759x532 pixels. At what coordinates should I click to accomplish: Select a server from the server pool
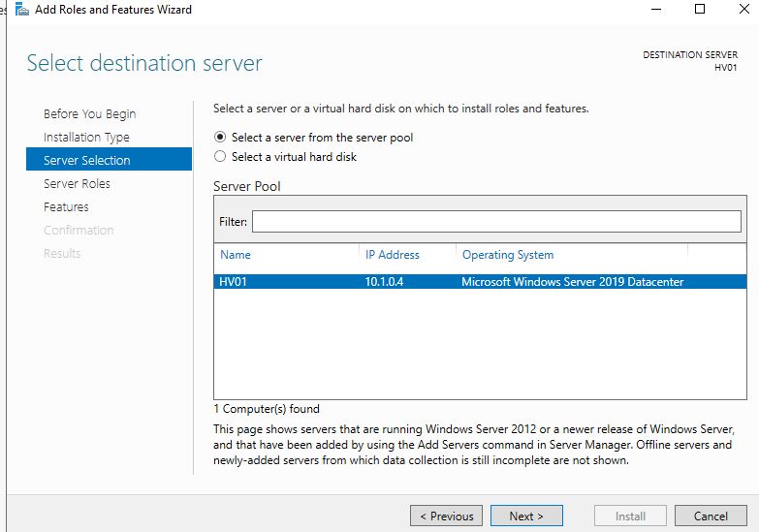[220, 138]
